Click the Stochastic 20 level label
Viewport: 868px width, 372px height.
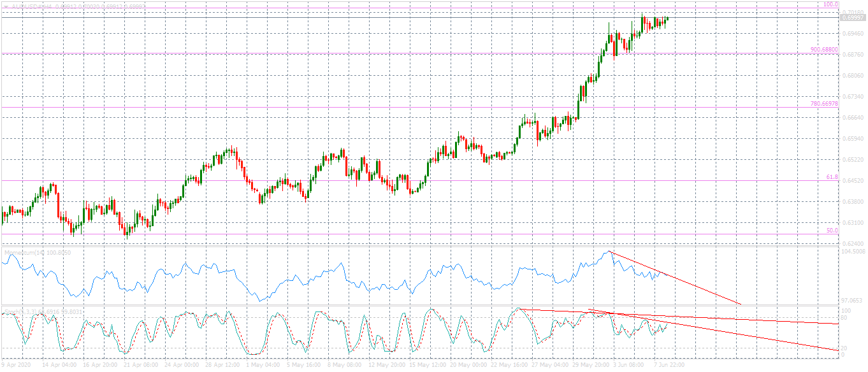(x=845, y=347)
